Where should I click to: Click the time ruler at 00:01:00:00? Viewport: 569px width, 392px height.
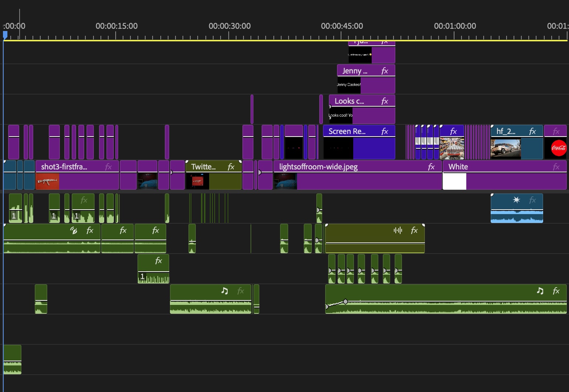(x=454, y=36)
